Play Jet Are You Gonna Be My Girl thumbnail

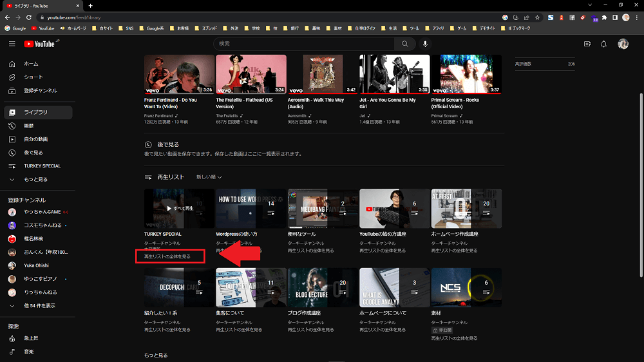coord(394,74)
